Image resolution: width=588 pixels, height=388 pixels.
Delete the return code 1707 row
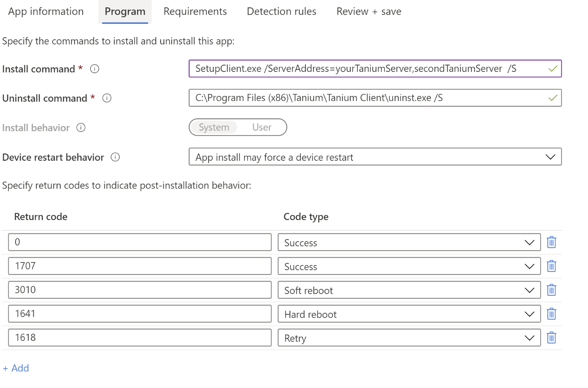pos(551,266)
